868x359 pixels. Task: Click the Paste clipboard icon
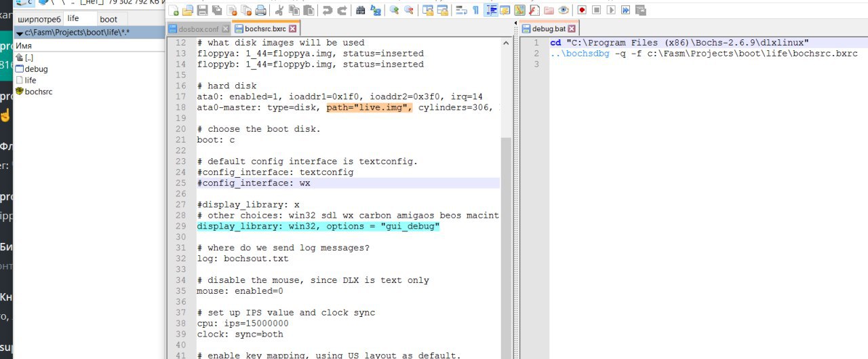point(309,10)
